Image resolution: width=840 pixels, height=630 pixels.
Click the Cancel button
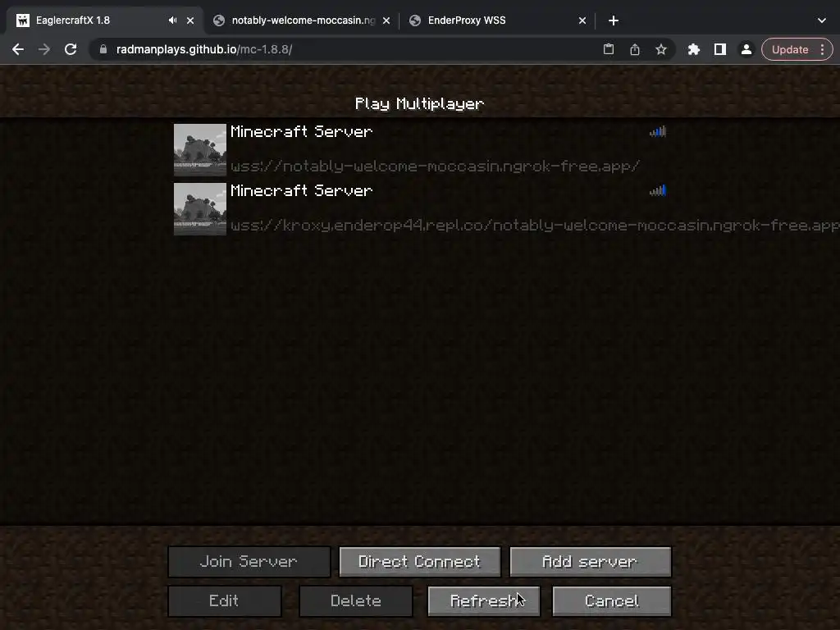[x=612, y=601]
